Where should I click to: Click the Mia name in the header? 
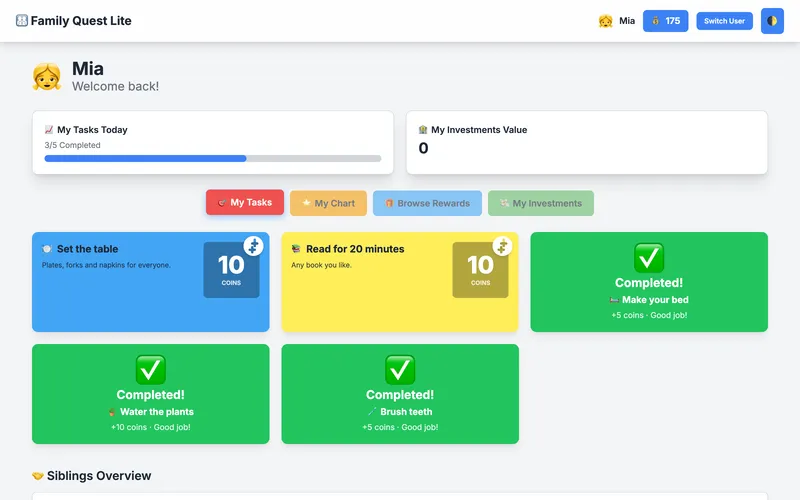(x=627, y=21)
